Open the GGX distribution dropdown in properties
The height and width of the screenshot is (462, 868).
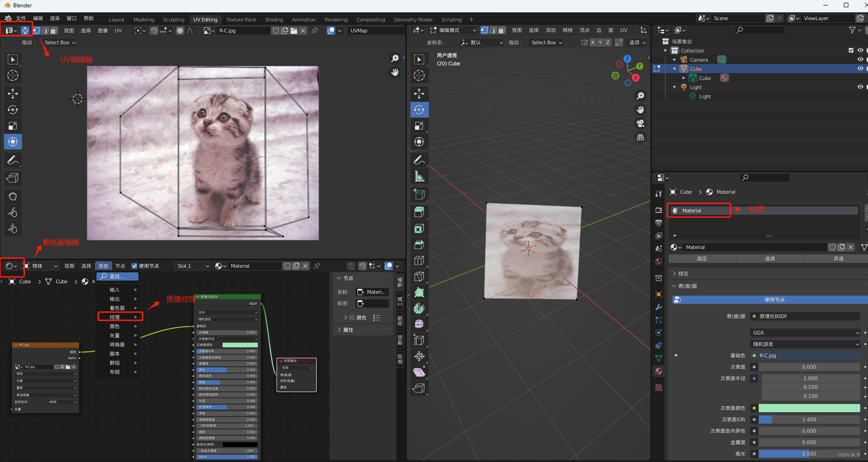(x=805, y=333)
